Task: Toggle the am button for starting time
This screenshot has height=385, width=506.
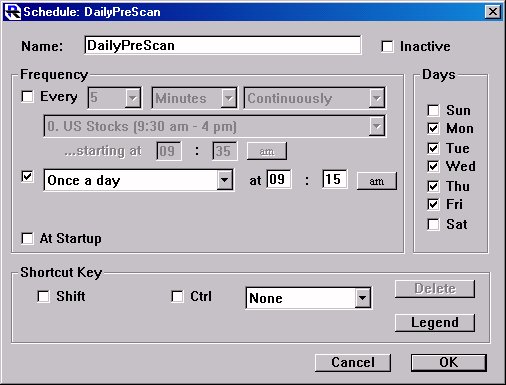Action: tap(267, 151)
